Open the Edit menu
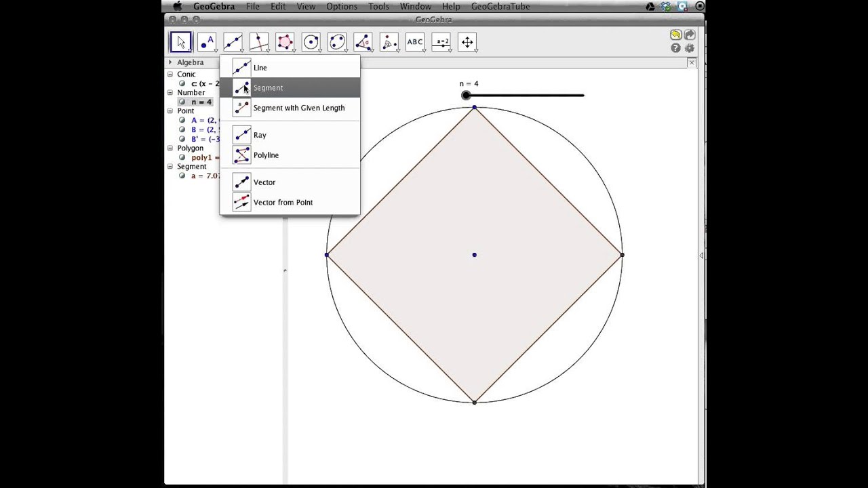The width and height of the screenshot is (868, 488). (x=278, y=6)
